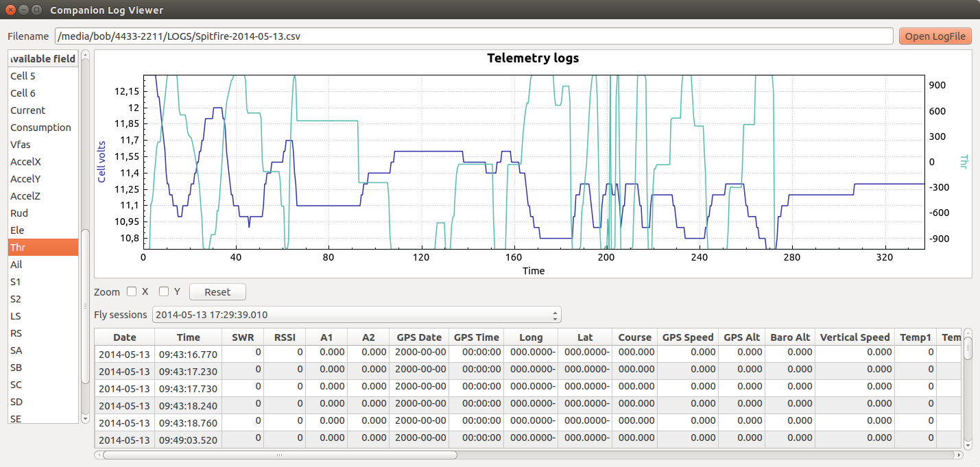Click time cell 09:43:18.240
Viewport: 980px width, 467px height.
pyautogui.click(x=189, y=405)
